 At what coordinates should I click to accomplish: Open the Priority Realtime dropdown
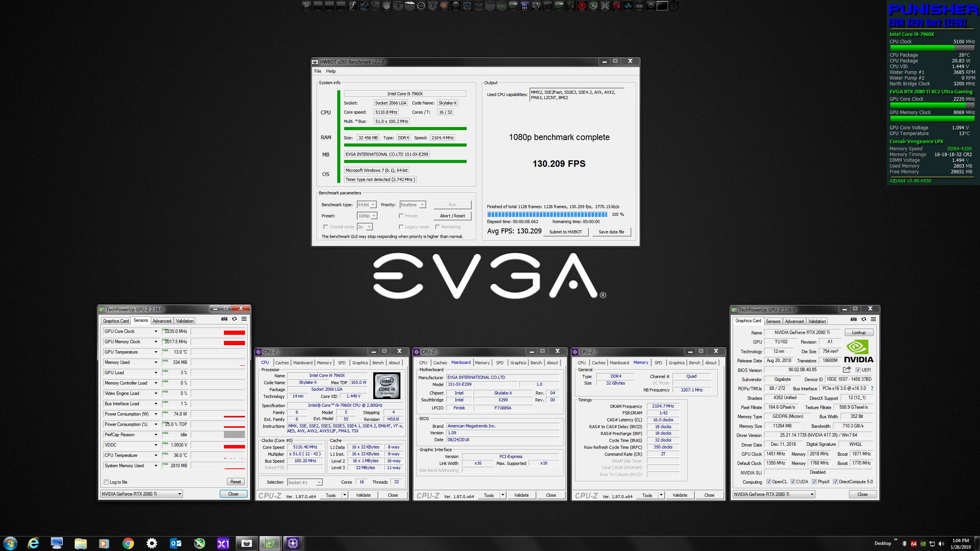pos(413,205)
